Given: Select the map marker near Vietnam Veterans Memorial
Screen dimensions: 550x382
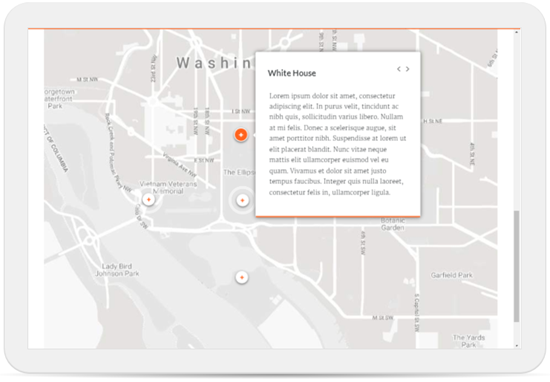Looking at the screenshot, I should point(149,200).
